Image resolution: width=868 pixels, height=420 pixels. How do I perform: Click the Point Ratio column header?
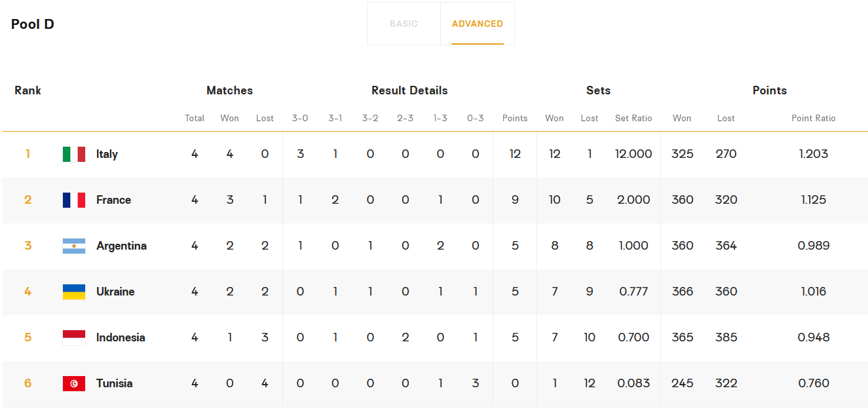tap(813, 119)
